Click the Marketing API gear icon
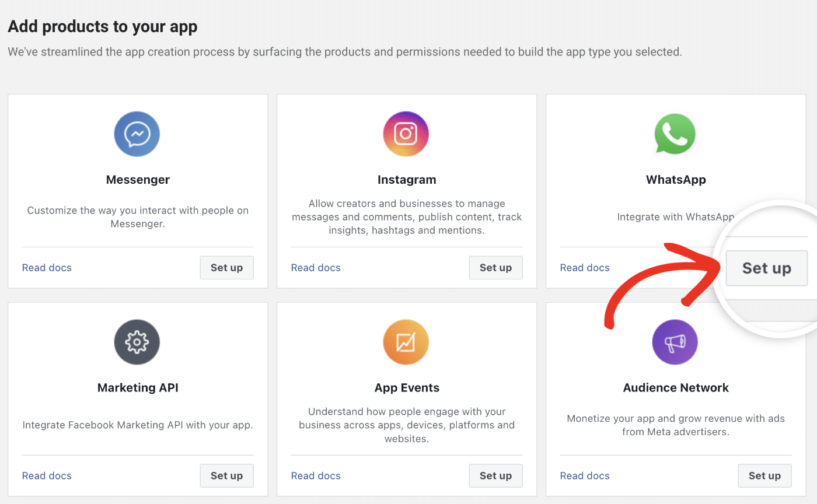The image size is (817, 504). tap(137, 342)
